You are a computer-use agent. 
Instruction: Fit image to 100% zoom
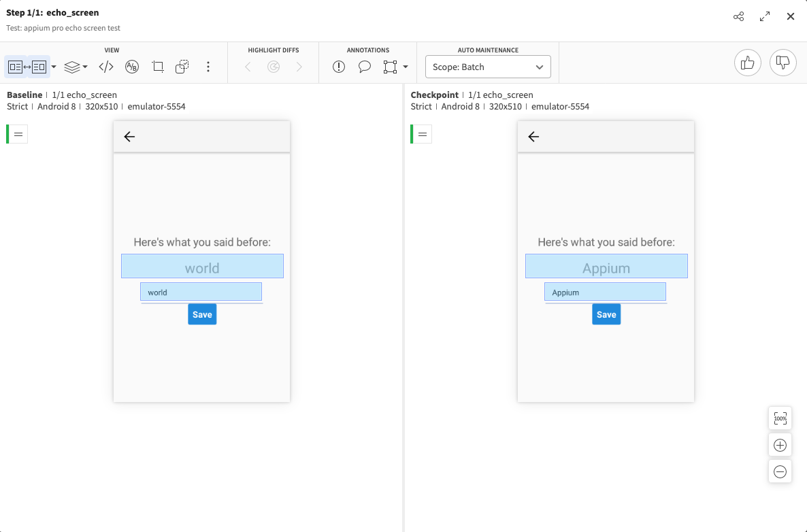coord(780,418)
